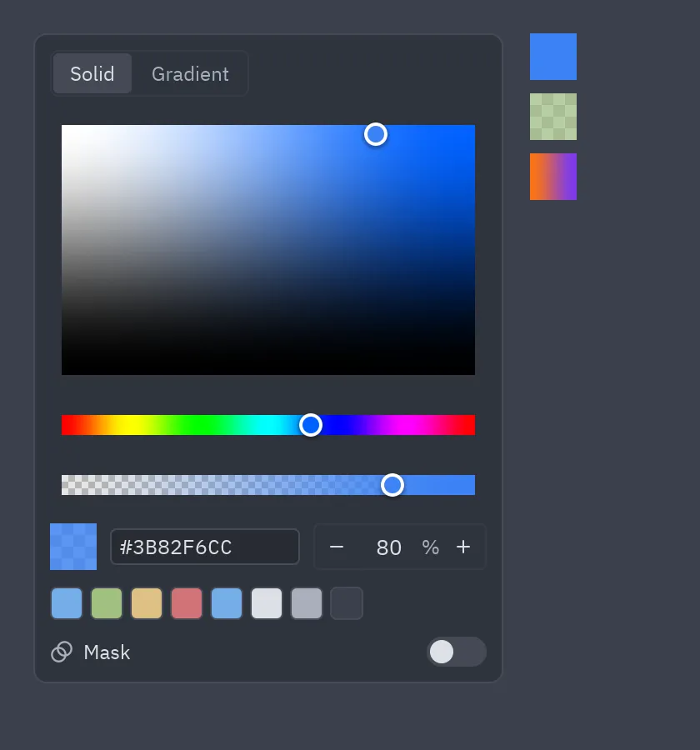This screenshot has width=700, height=750.
Task: Select the second blue preset swatch
Action: pyautogui.click(x=227, y=603)
